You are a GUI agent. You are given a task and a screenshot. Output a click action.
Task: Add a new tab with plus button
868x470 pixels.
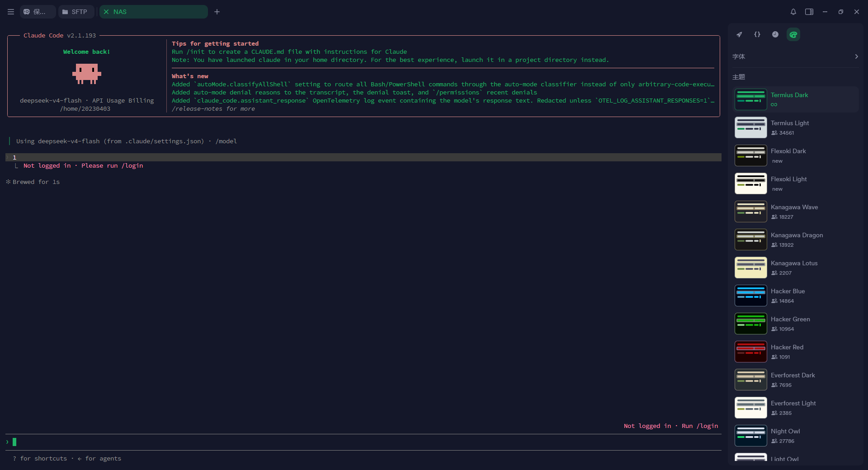pos(217,12)
